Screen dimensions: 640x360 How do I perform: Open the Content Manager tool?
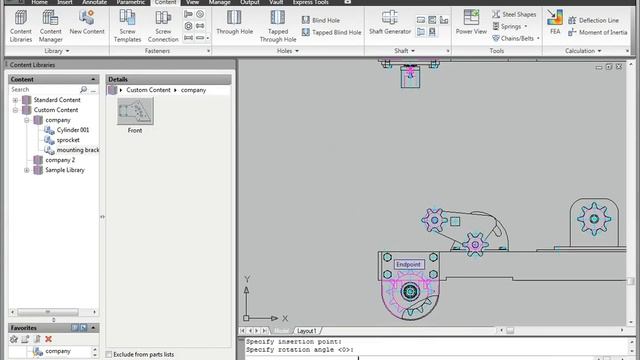click(x=51, y=26)
